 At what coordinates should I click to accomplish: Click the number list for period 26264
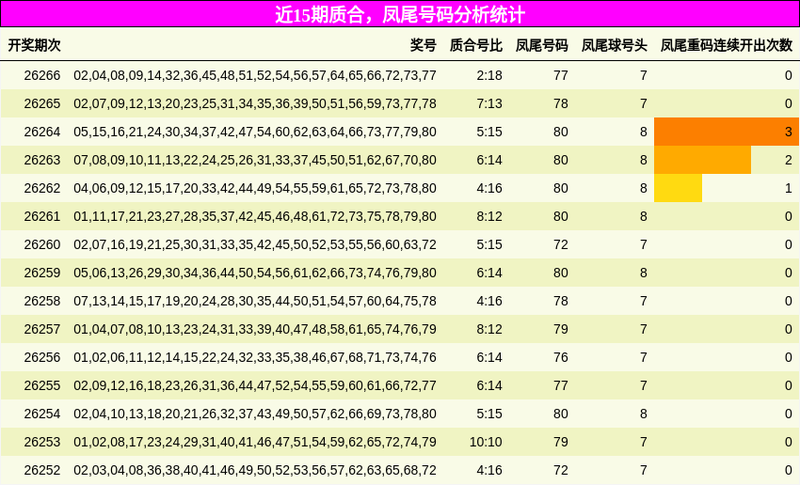pyautogui.click(x=255, y=132)
